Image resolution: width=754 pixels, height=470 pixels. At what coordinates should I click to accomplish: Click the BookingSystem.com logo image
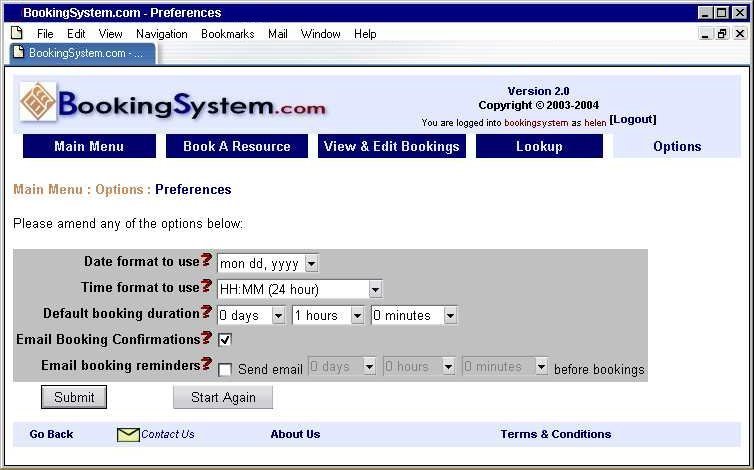pos(173,102)
